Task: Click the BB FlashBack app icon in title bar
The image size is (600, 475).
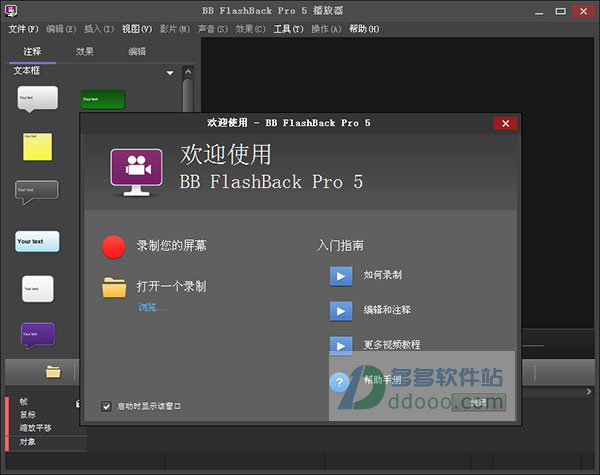Action: coord(11,10)
